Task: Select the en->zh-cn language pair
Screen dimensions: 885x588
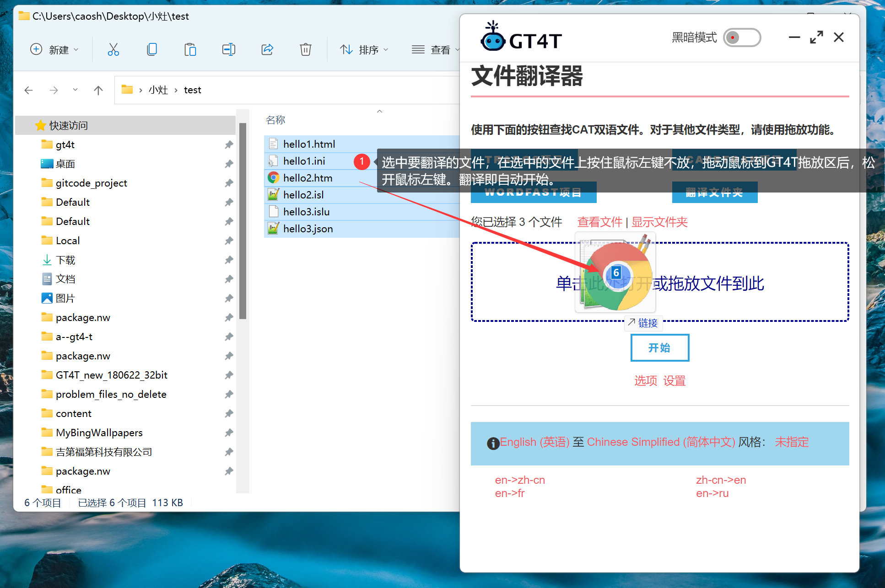Action: coord(519,480)
